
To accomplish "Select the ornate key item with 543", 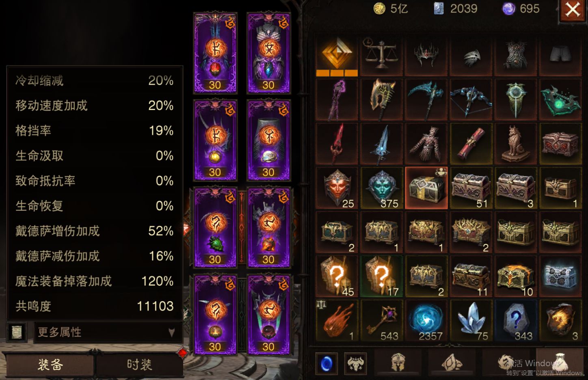I will point(381,320).
